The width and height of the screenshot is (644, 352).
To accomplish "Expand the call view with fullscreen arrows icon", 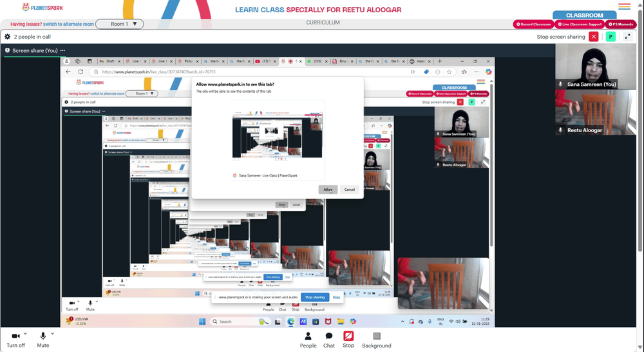I will (x=627, y=37).
